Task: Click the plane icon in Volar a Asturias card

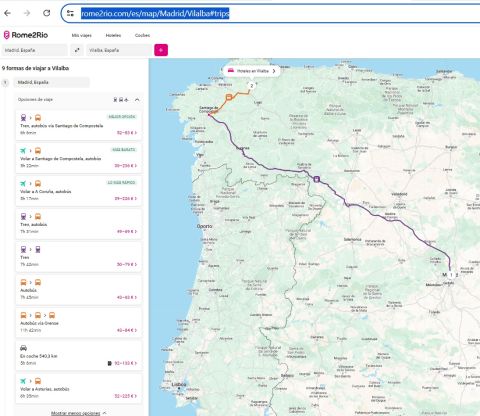Action: [x=23, y=381]
